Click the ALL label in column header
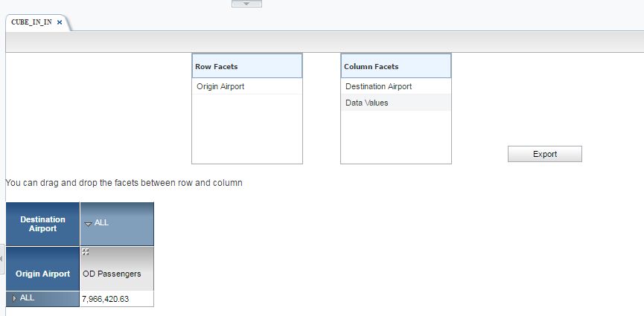This screenshot has height=316, width=644. 102,223
